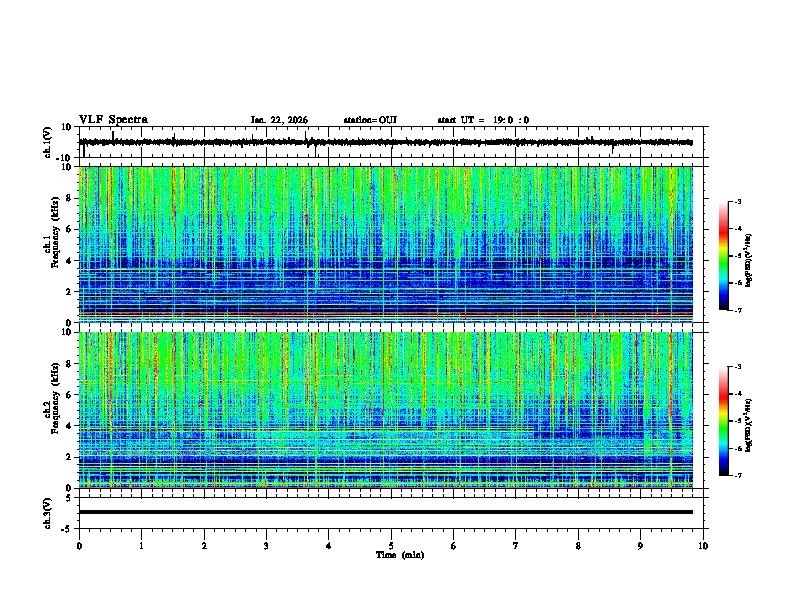This screenshot has height=612, width=792.
Task: Click the "Time (min)" axis label
Action: [x=400, y=555]
